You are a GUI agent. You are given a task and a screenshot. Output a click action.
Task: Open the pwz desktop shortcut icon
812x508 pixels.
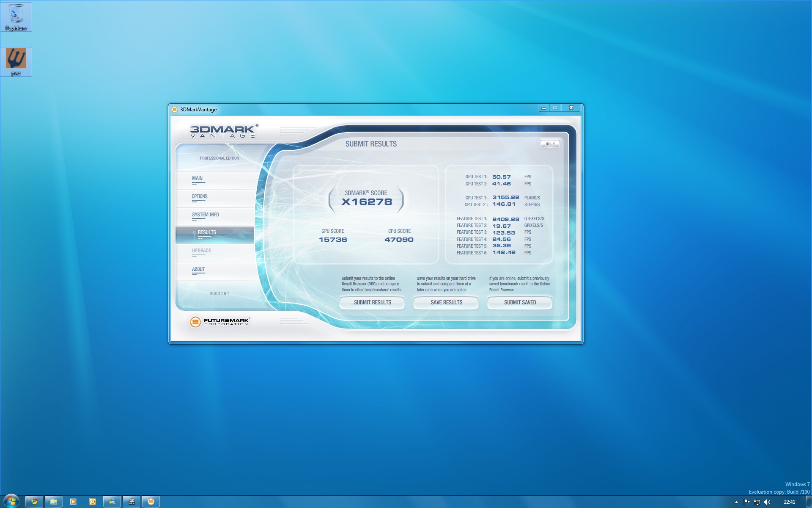(16, 62)
